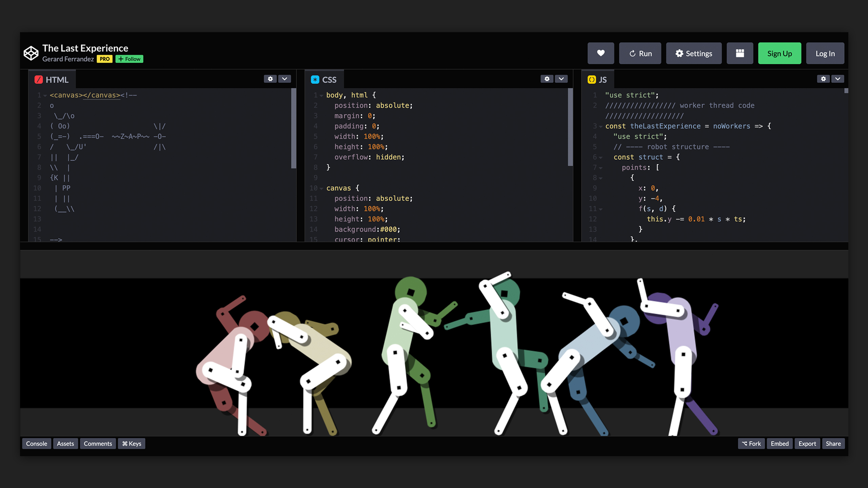Viewport: 868px width, 488px height.
Task: Expand the JS panel dropdown chevron
Action: tap(837, 79)
